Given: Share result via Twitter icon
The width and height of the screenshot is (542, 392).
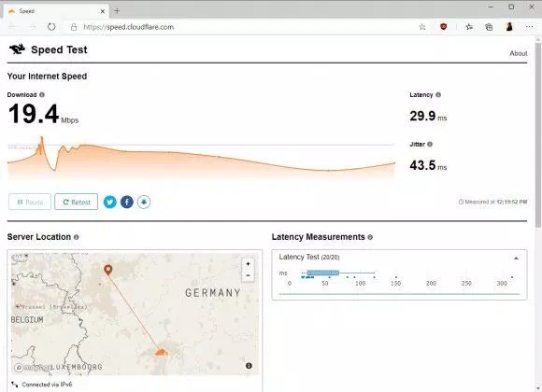Looking at the screenshot, I should [x=110, y=202].
